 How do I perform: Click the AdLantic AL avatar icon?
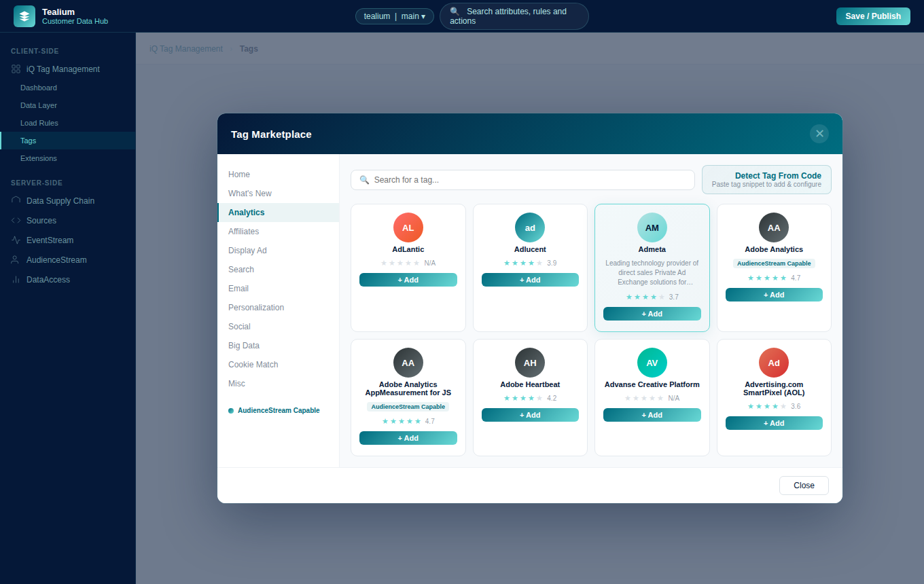tap(408, 227)
